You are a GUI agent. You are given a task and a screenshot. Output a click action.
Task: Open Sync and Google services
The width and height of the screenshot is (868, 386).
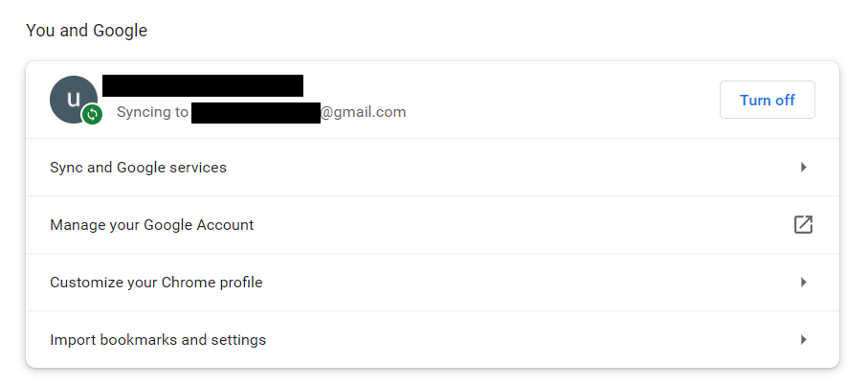click(x=139, y=168)
